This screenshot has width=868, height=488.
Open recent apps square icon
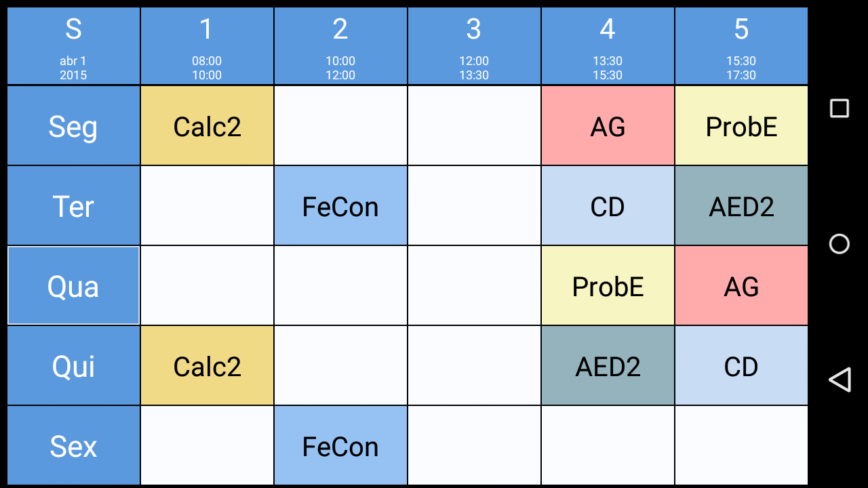(840, 108)
